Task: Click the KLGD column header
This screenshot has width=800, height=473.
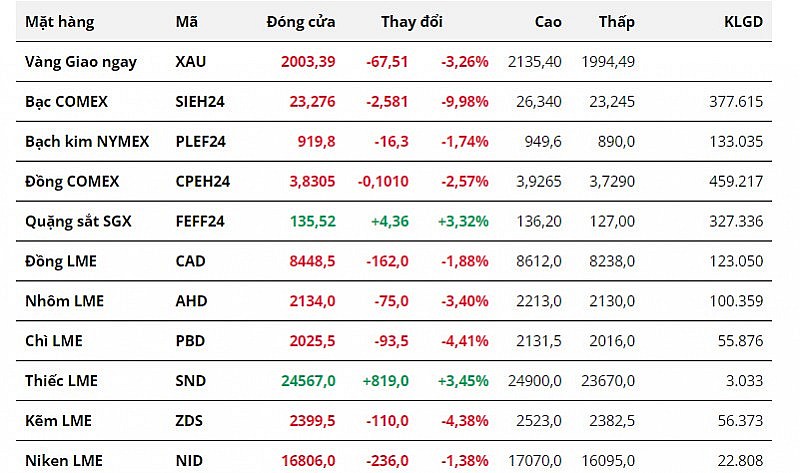Action: pos(743,21)
